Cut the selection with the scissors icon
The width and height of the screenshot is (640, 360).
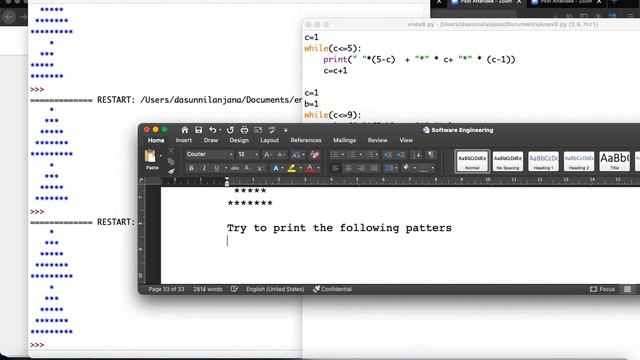[171, 151]
